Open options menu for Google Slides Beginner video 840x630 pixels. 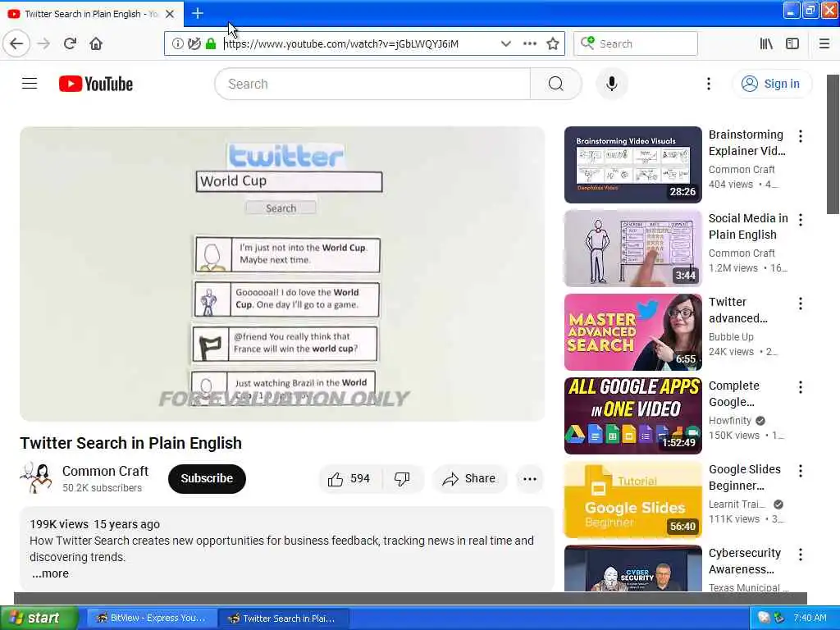(x=801, y=471)
